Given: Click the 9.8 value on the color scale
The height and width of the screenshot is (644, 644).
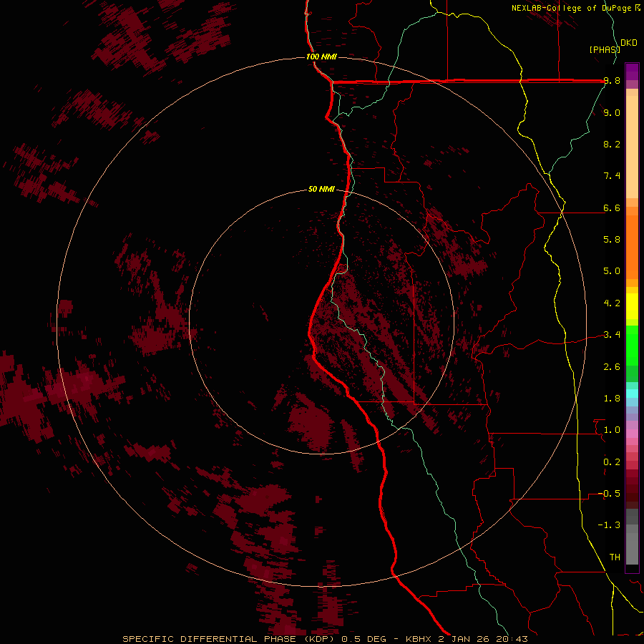Looking at the screenshot, I should [x=612, y=80].
